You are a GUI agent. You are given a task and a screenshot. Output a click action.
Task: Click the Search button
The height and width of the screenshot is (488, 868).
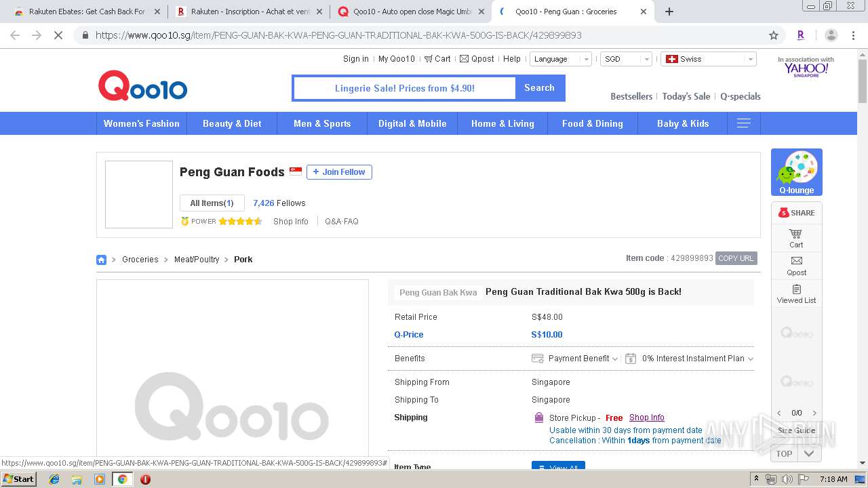[540, 88]
